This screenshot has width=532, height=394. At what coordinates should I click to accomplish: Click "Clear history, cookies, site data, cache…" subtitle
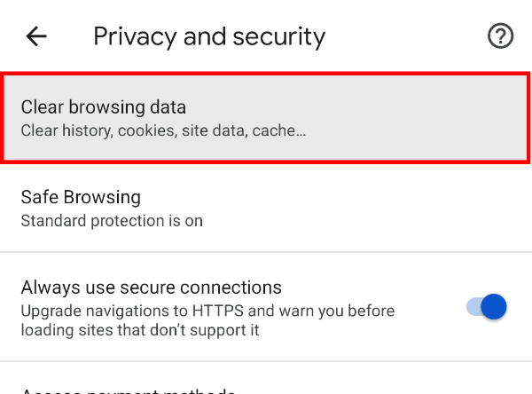click(x=163, y=130)
